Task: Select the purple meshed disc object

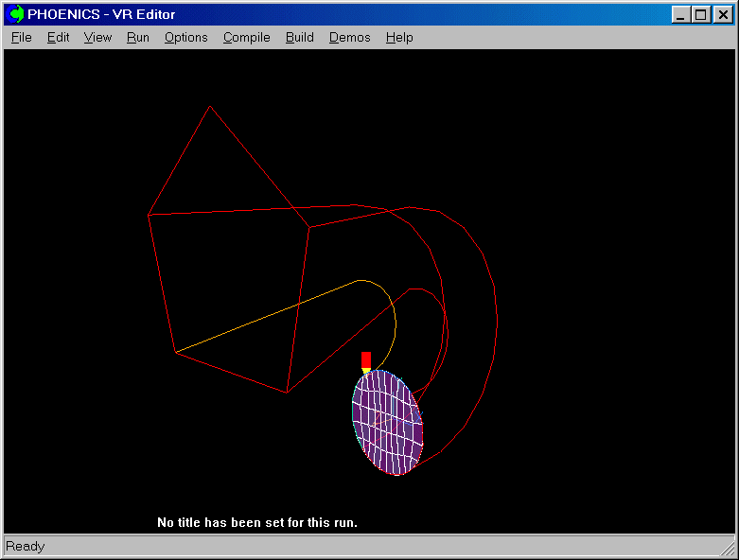Action: coord(387,423)
